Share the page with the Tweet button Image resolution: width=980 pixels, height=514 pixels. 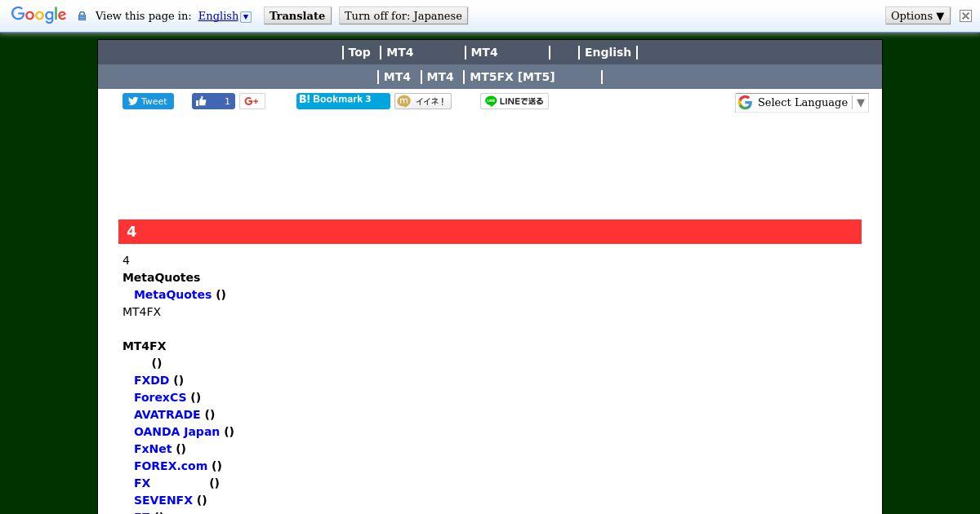pos(148,101)
